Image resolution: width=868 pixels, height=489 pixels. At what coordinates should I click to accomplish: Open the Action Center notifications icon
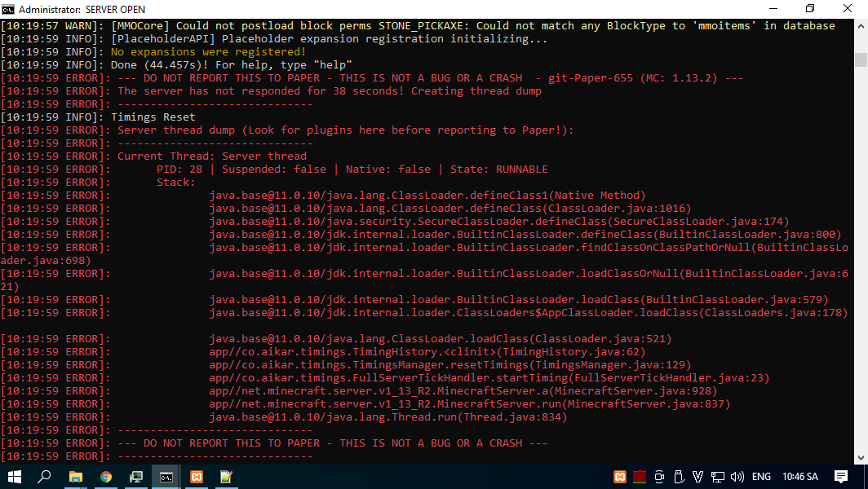coord(841,477)
